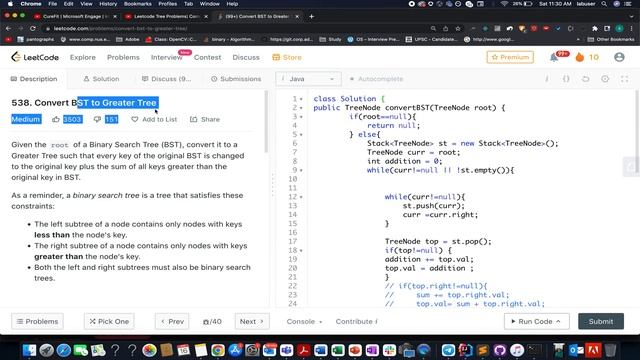The height and width of the screenshot is (360, 640).
Task: Collapse code fold at line 3
Action: [301, 117]
